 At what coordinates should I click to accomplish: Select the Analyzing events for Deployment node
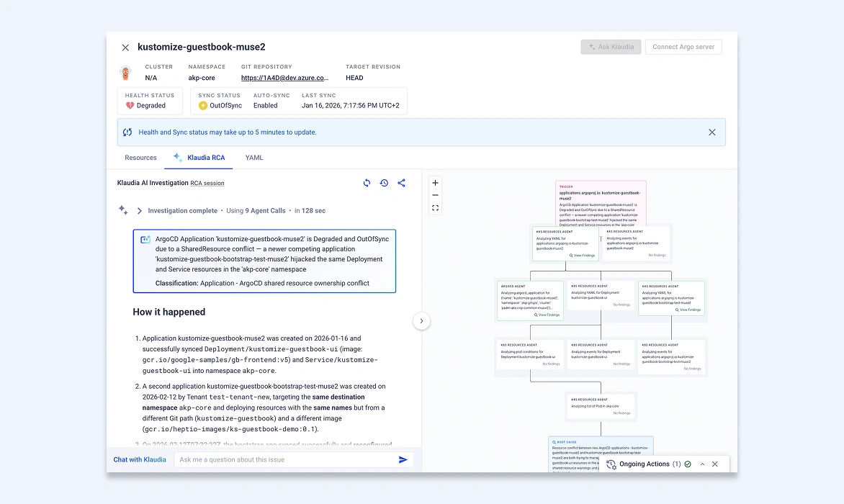(601, 354)
